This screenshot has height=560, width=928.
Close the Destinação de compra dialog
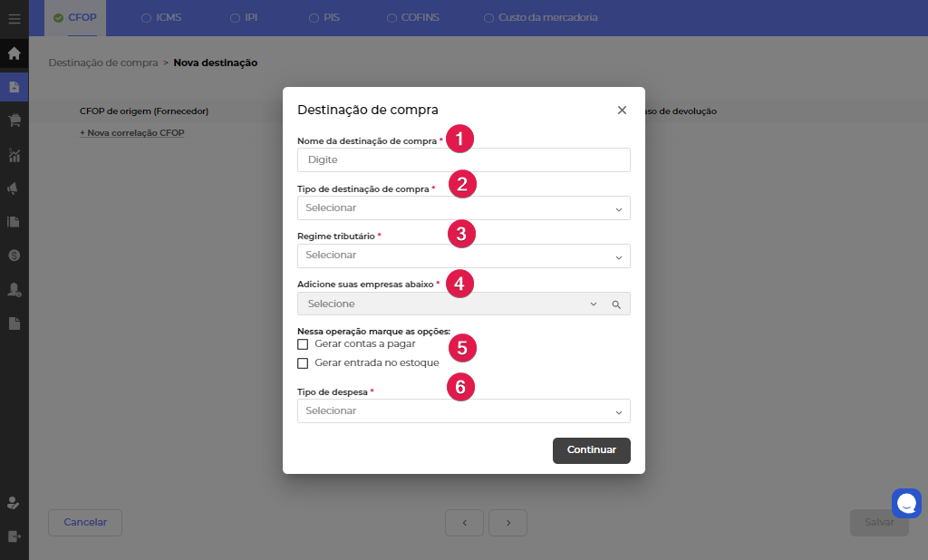pos(622,110)
